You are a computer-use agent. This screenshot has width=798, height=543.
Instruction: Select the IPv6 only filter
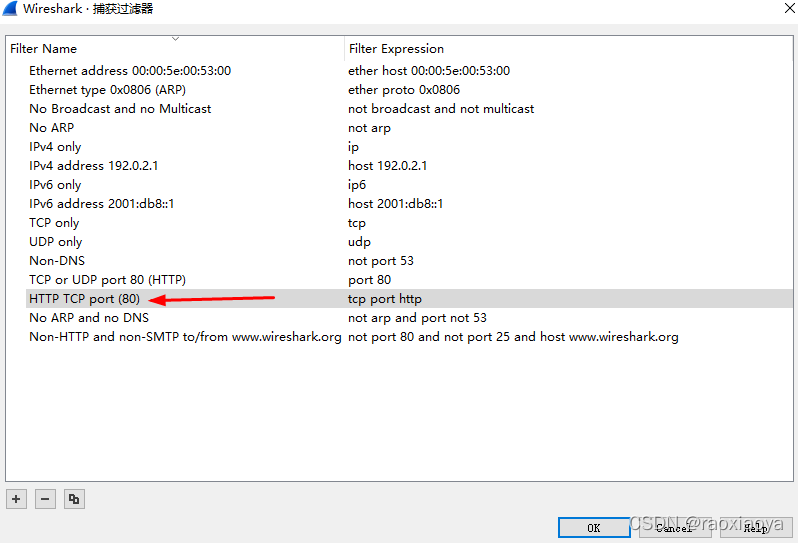coord(55,185)
